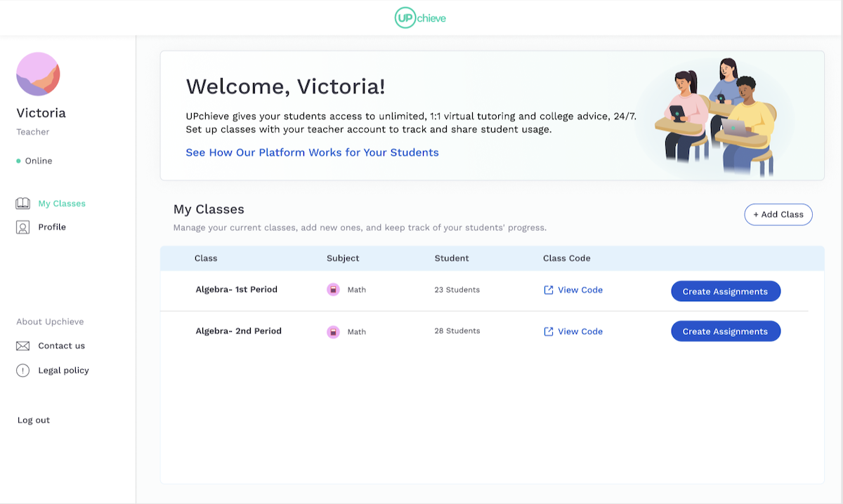
Task: Open See How Our Platform Works link
Action: point(312,152)
